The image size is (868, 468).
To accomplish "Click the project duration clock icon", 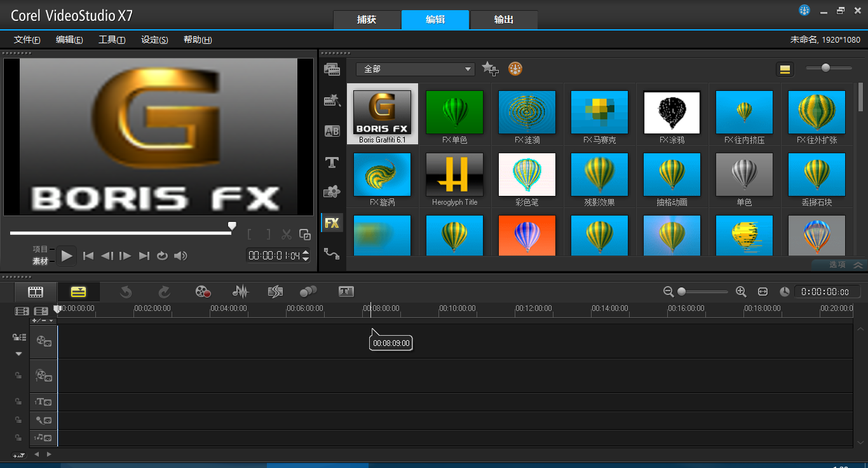I will [x=785, y=291].
